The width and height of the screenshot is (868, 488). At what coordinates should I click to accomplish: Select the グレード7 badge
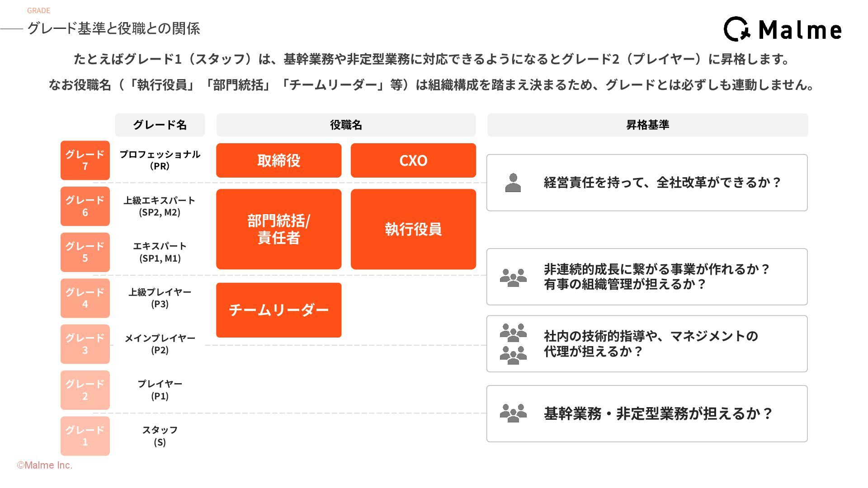[x=85, y=160]
